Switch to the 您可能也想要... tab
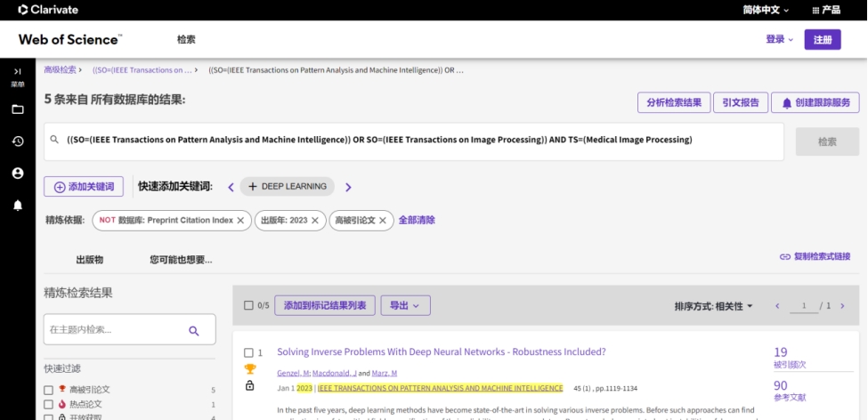The height and width of the screenshot is (420, 868). pyautogui.click(x=181, y=260)
